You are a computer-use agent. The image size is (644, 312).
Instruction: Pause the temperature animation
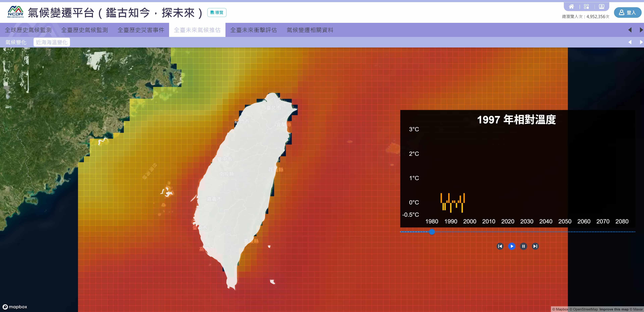coord(523,246)
